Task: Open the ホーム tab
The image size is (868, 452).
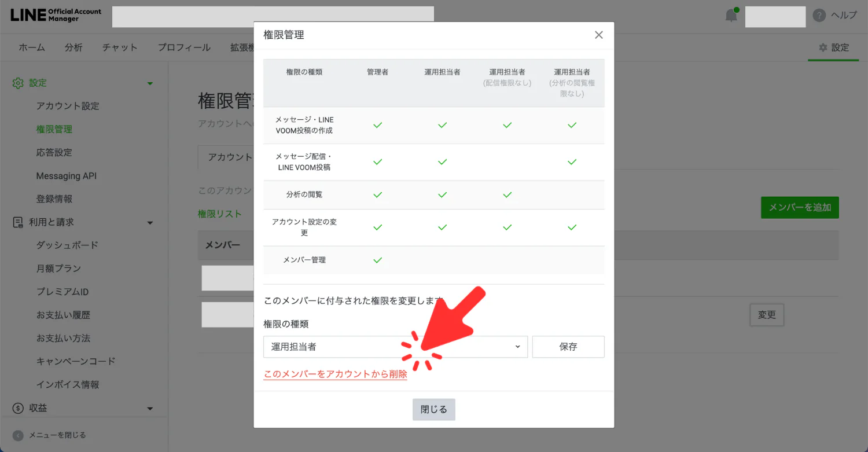Action: [x=32, y=47]
